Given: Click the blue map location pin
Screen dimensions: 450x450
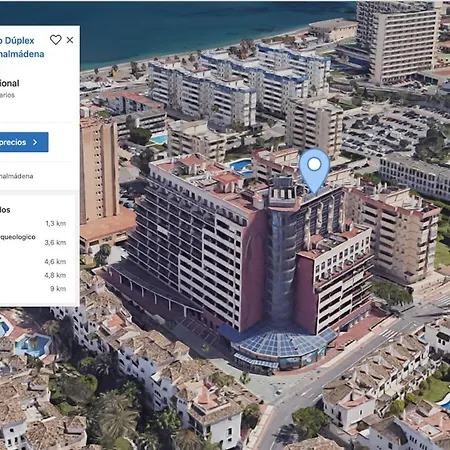Looking at the screenshot, I should click(x=314, y=171).
